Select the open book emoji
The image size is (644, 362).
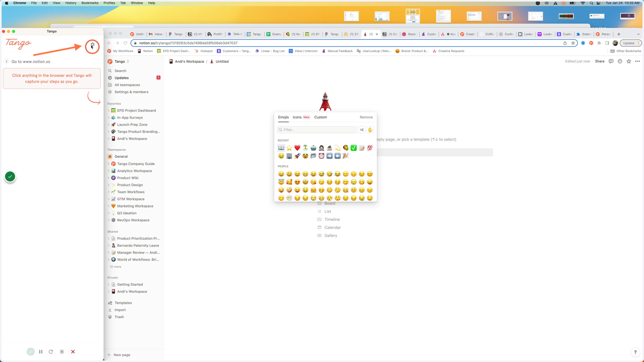pyautogui.click(x=281, y=148)
